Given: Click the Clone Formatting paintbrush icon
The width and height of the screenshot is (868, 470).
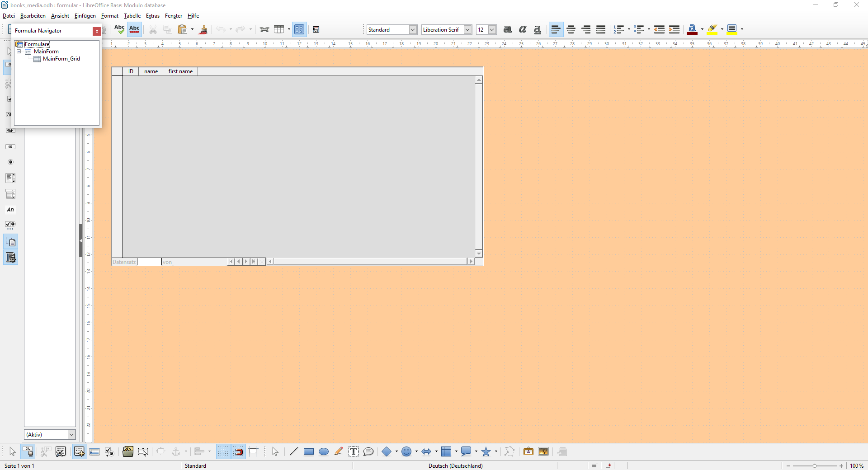Looking at the screenshot, I should point(203,29).
